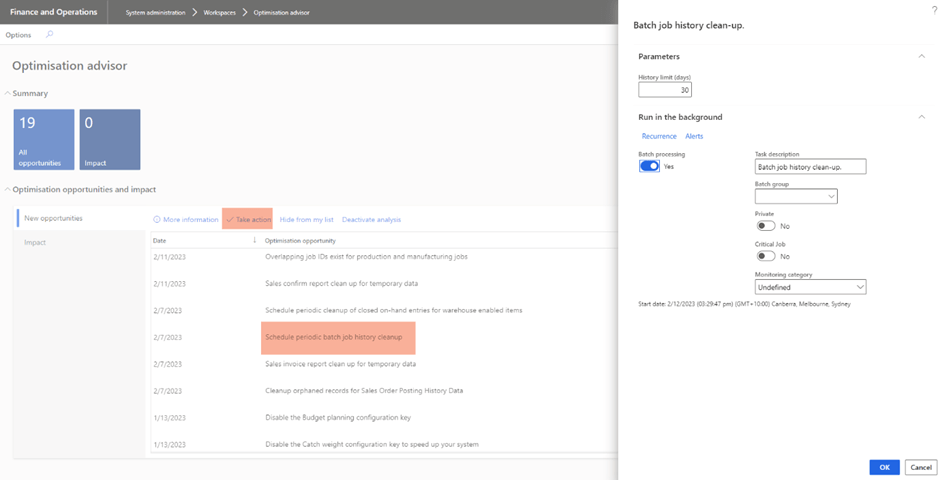Enable the Critical Job toggle
The image size is (940, 480).
tap(765, 256)
